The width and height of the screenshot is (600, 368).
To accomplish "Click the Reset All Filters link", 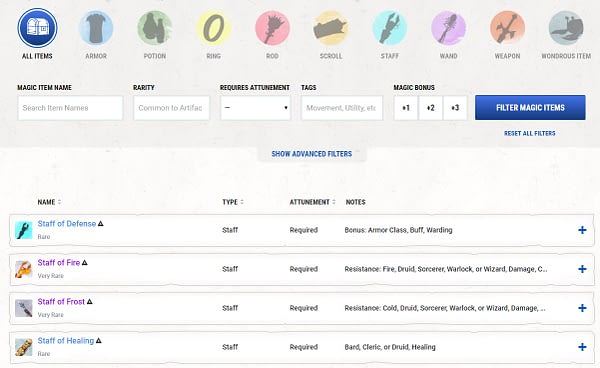I will pos(530,133).
